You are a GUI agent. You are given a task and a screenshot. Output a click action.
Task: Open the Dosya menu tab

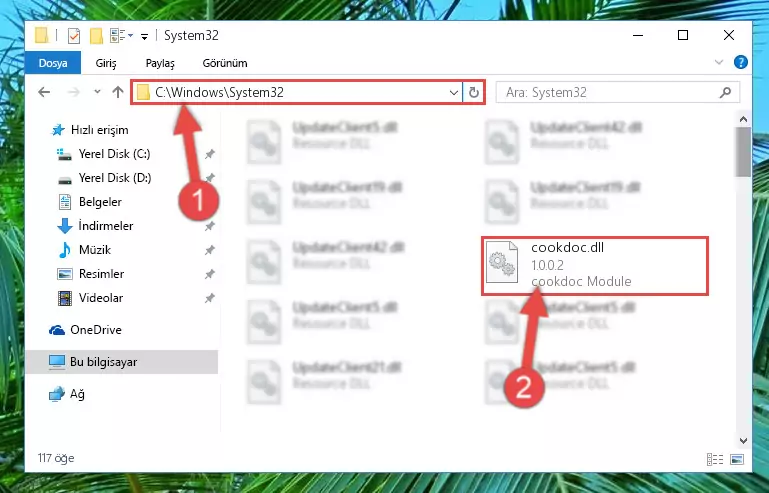pyautogui.click(x=53, y=63)
